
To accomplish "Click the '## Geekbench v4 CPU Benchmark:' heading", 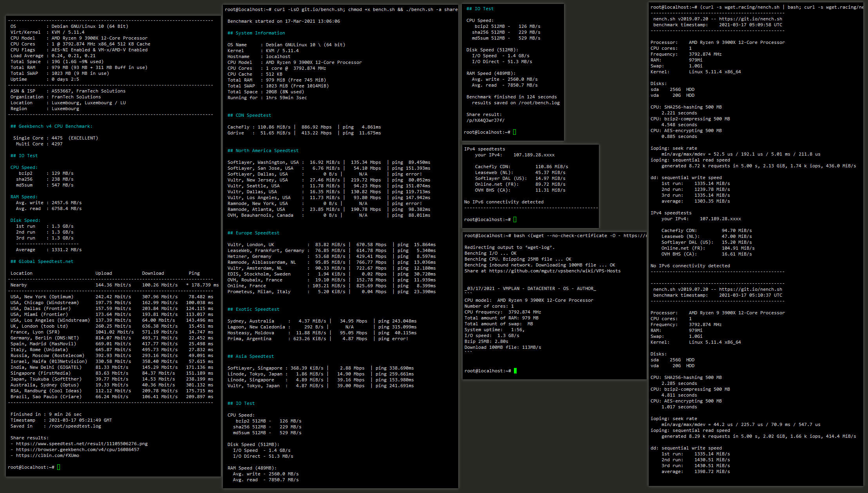I will 51,126.
